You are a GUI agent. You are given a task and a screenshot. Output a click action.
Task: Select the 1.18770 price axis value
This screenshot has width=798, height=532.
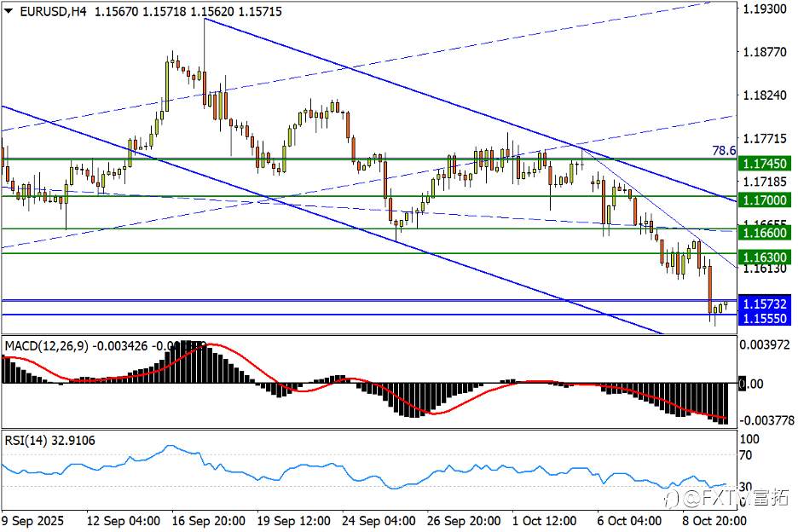tap(765, 52)
